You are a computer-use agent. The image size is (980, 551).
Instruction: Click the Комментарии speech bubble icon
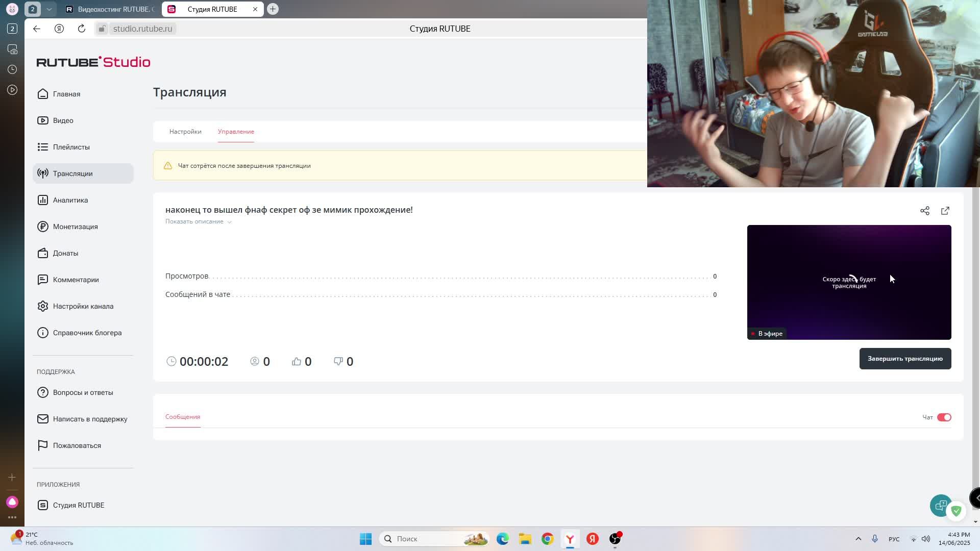43,280
